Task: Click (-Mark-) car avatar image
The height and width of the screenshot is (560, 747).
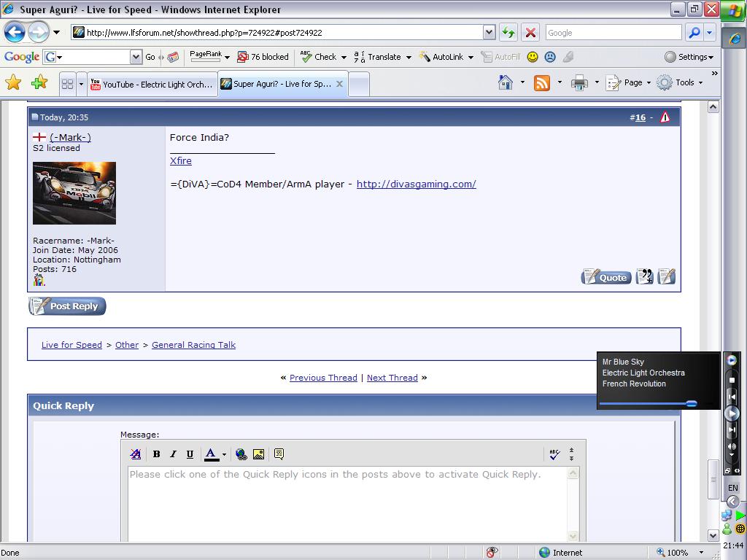Action: (74, 192)
